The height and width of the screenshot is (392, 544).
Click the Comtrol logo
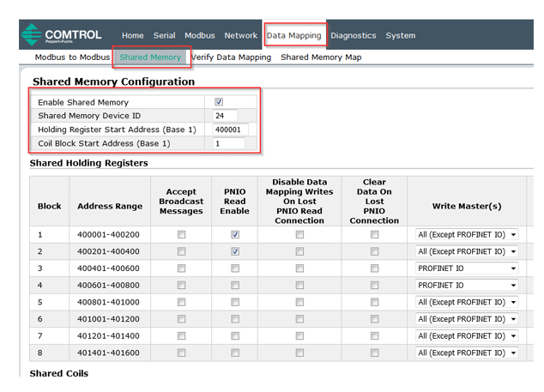61,34
